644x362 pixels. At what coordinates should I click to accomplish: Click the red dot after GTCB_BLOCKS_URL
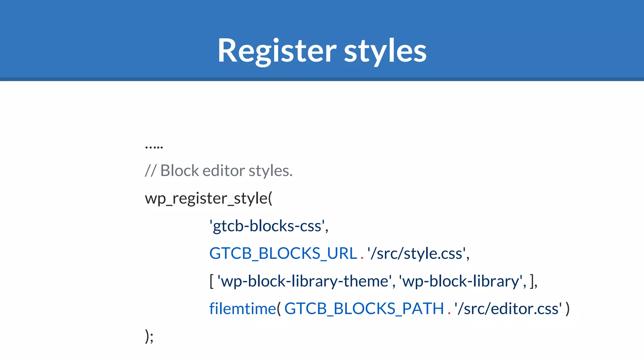(362, 258)
